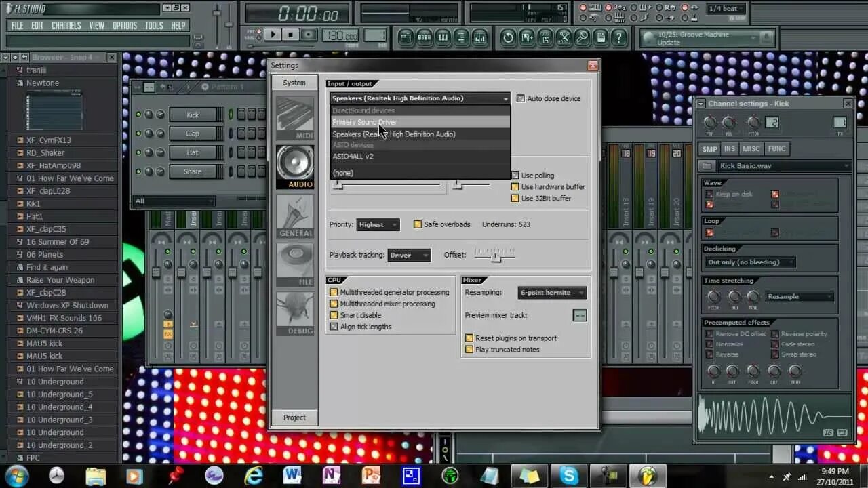Open the DEBUG settings page icon
Image resolution: width=868 pixels, height=488 pixels.
pos(295,313)
